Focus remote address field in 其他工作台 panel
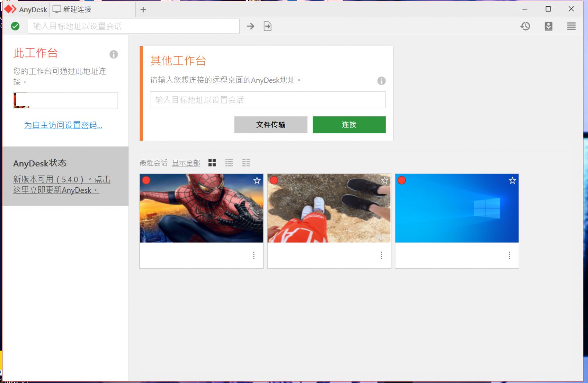Viewport: 588px width, 383px height. tap(268, 100)
